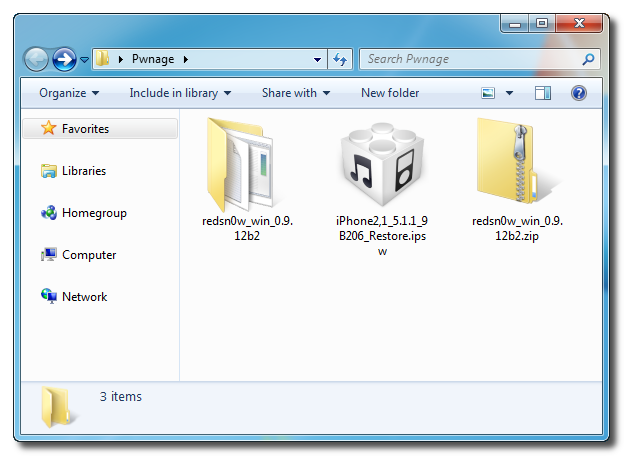The height and width of the screenshot is (456, 624).
Task: Open the view options dropdown arrow
Action: point(509,93)
